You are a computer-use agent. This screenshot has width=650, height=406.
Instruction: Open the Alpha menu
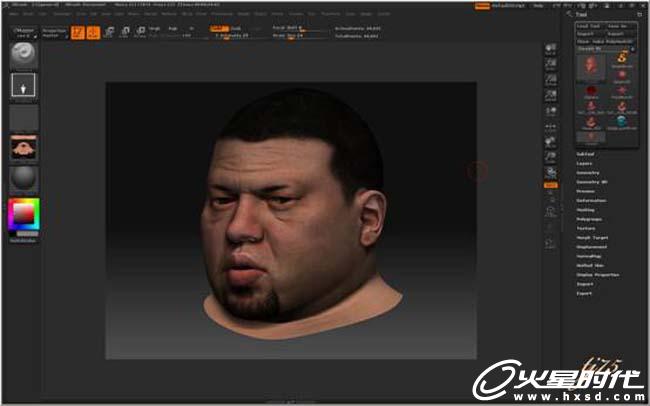click(14, 14)
